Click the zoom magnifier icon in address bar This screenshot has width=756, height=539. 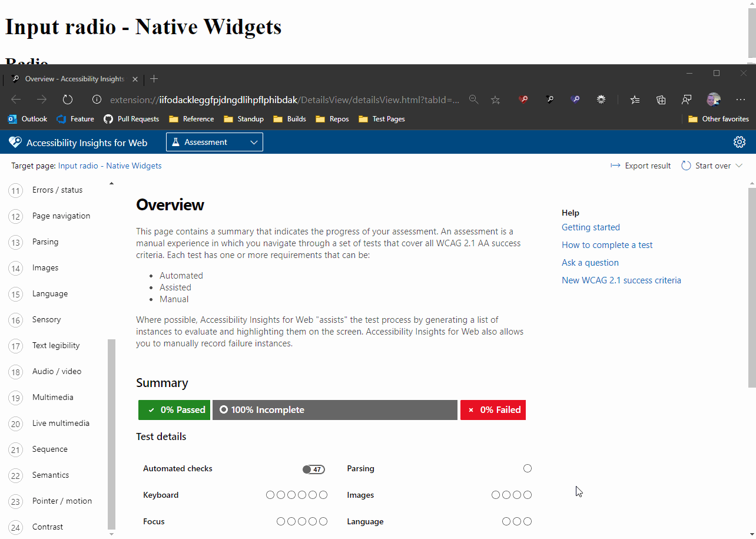point(473,100)
